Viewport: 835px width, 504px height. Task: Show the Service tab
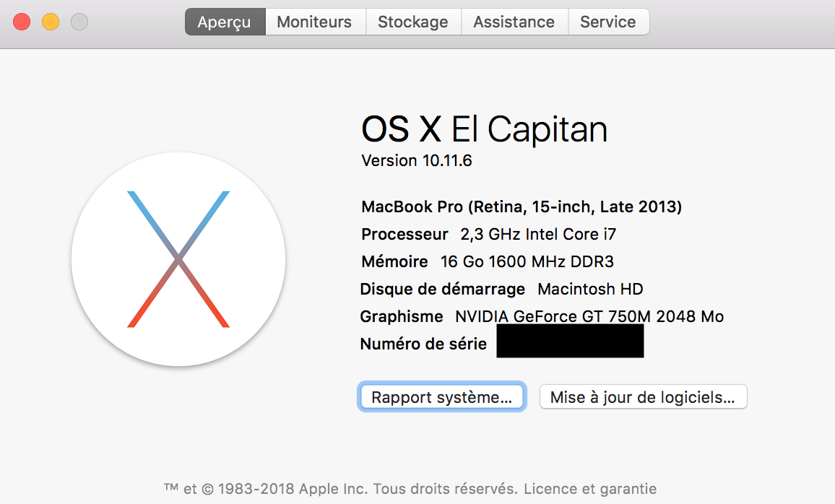[x=607, y=22]
